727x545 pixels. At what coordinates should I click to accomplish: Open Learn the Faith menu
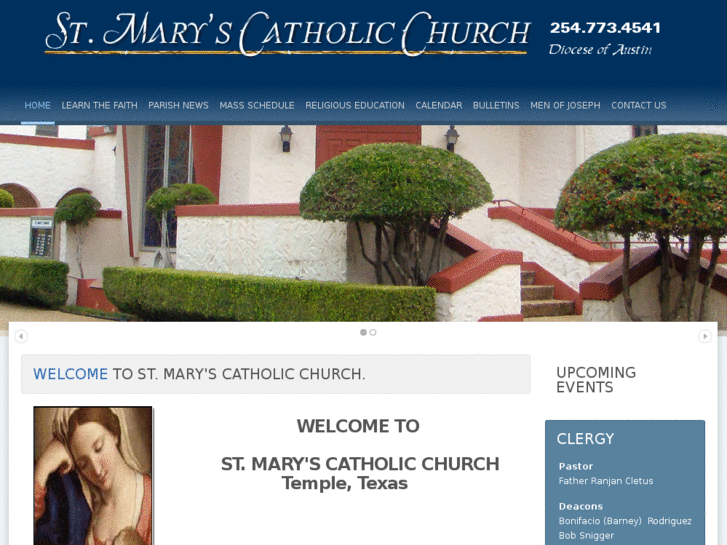point(100,105)
